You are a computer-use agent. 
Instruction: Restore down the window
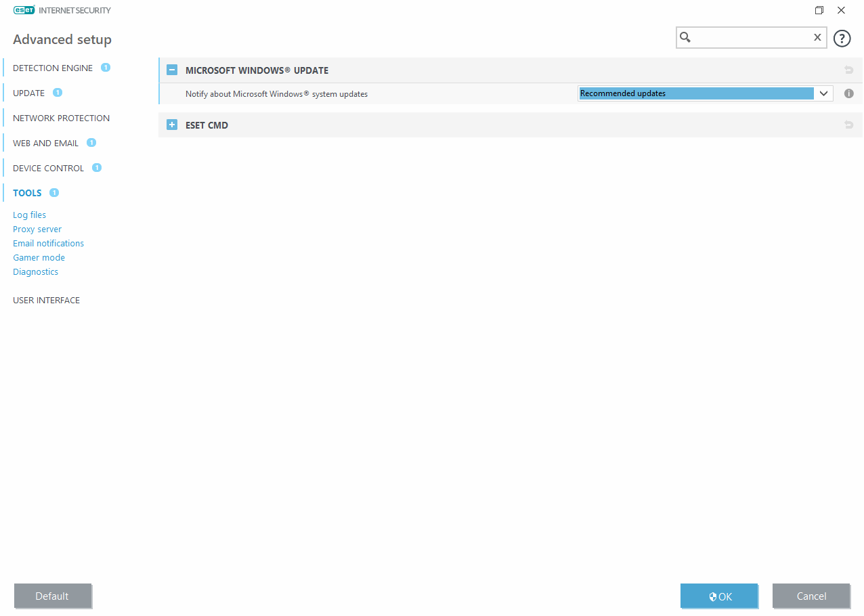point(819,10)
